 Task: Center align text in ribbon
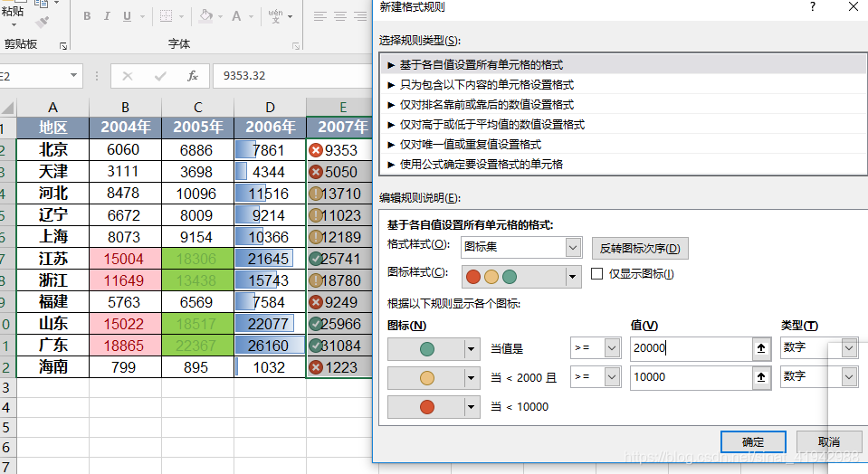pos(340,16)
